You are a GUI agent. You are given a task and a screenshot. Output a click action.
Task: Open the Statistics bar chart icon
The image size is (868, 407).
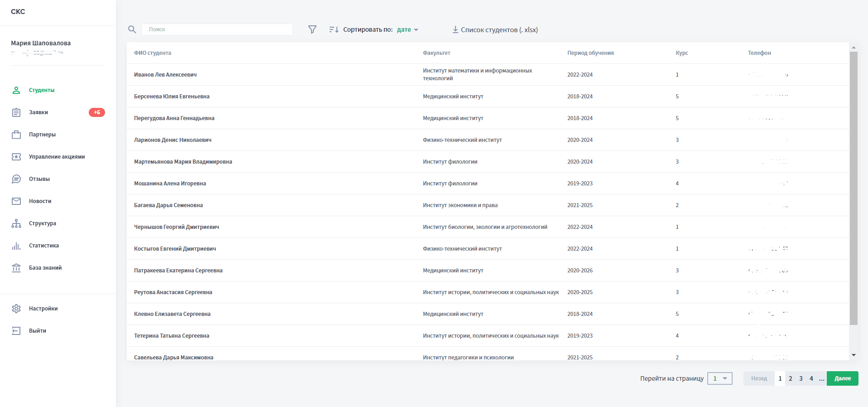pyautogui.click(x=16, y=246)
